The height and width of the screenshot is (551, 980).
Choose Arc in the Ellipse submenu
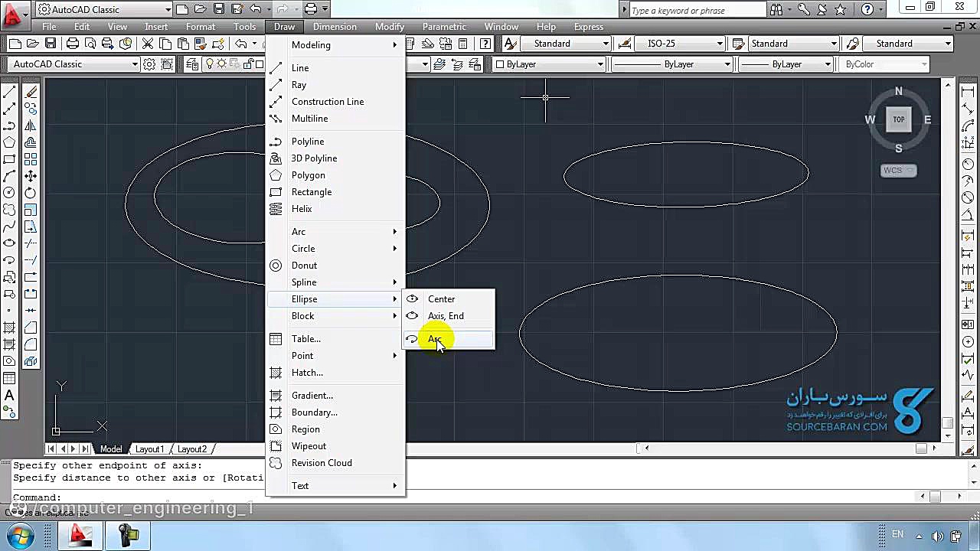[449, 339]
